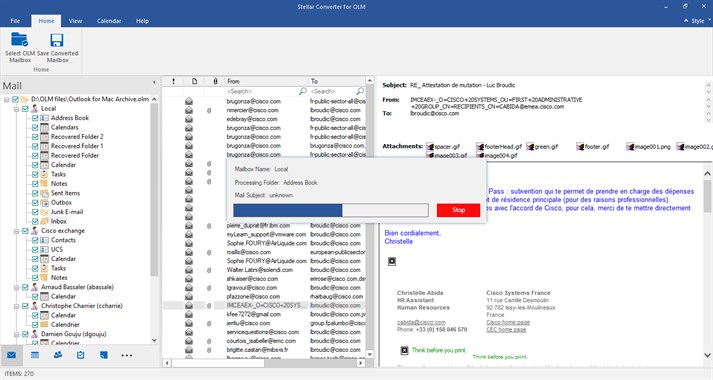Open the Contacts people icon in bottom bar
This screenshot has height=380, width=713.
pyautogui.click(x=58, y=355)
